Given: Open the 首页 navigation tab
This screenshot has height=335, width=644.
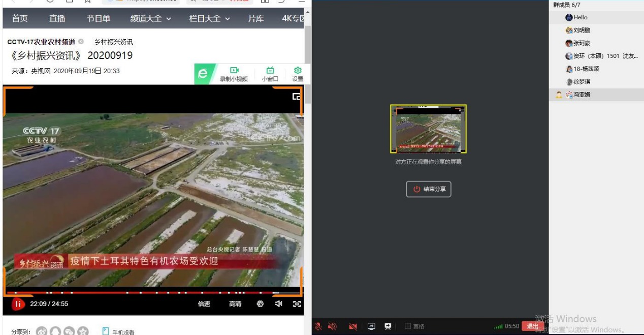Looking at the screenshot, I should [x=20, y=19].
